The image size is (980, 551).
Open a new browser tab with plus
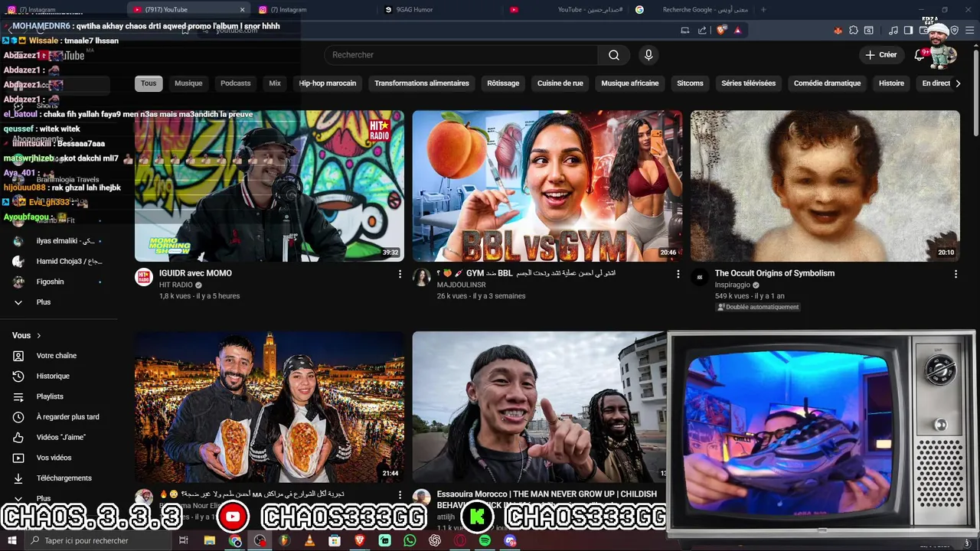point(763,9)
